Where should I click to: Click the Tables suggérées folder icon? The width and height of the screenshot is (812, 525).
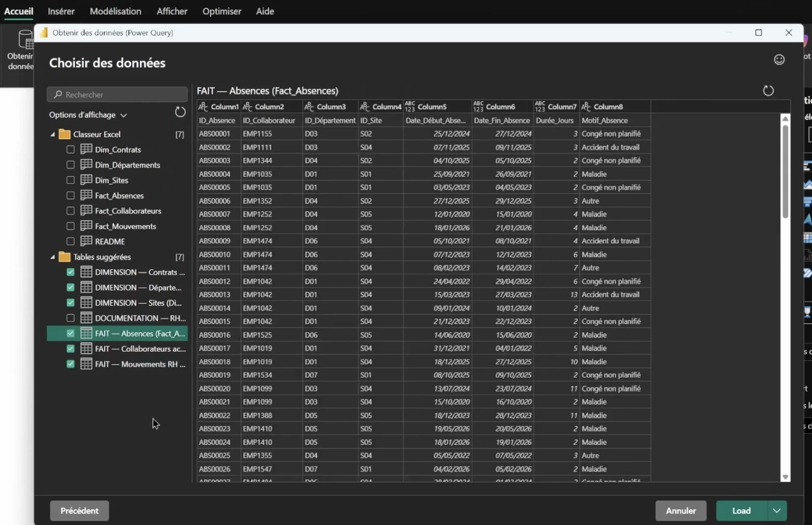[65, 257]
